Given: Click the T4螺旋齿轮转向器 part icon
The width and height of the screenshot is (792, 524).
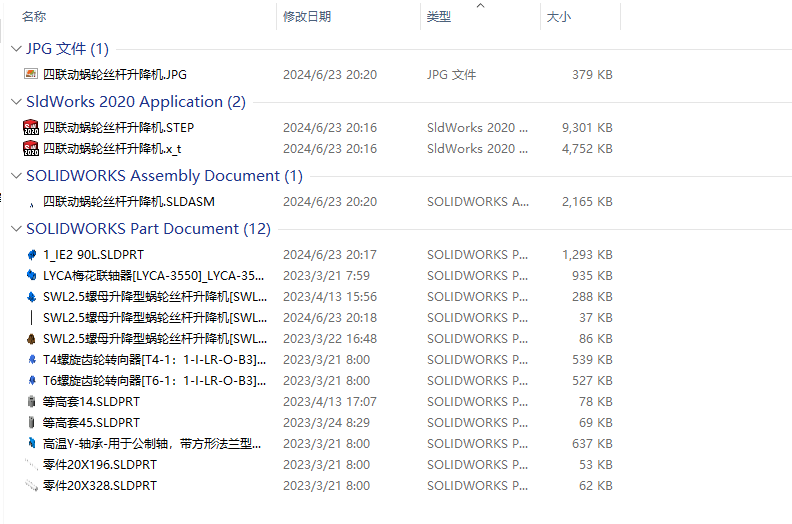Looking at the screenshot, I should tap(31, 360).
